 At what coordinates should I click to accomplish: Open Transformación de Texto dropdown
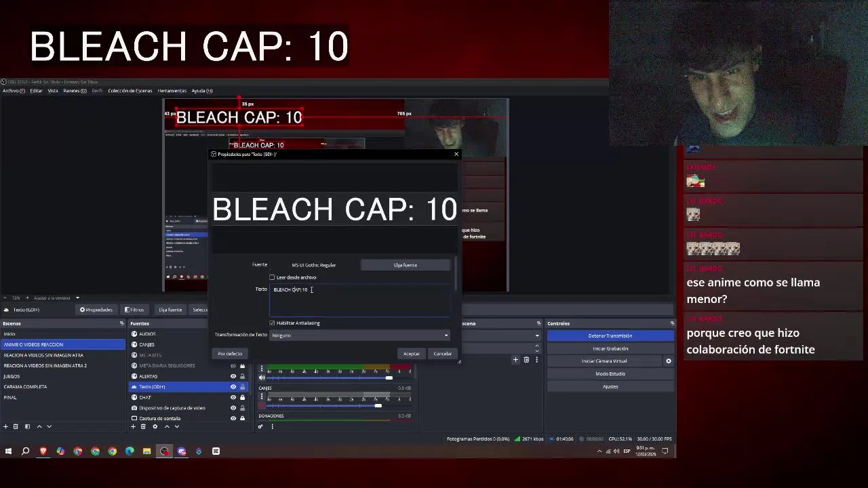[359, 335]
